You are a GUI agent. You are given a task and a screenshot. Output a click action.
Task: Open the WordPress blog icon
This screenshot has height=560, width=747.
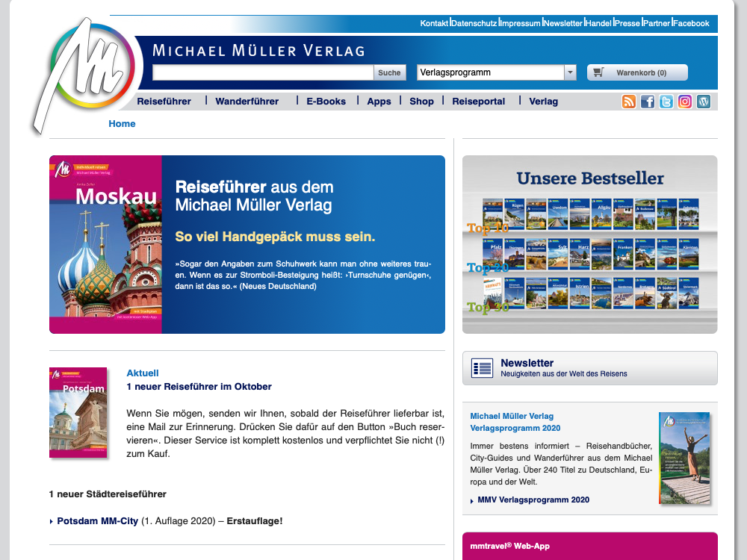point(704,102)
